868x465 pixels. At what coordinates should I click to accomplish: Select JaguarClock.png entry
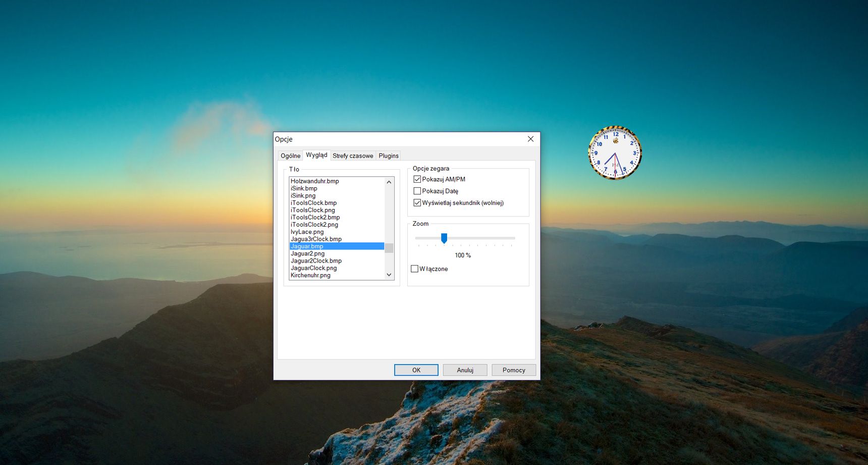pyautogui.click(x=337, y=268)
